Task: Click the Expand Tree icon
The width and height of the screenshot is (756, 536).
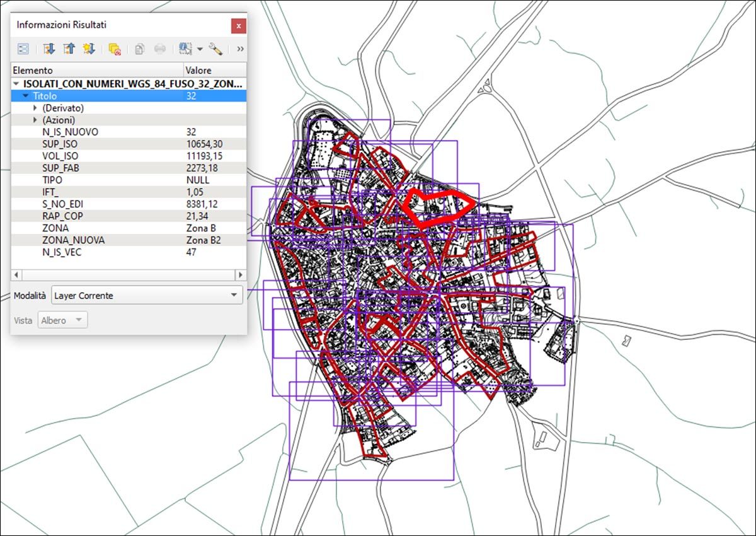Action: pyautogui.click(x=49, y=49)
